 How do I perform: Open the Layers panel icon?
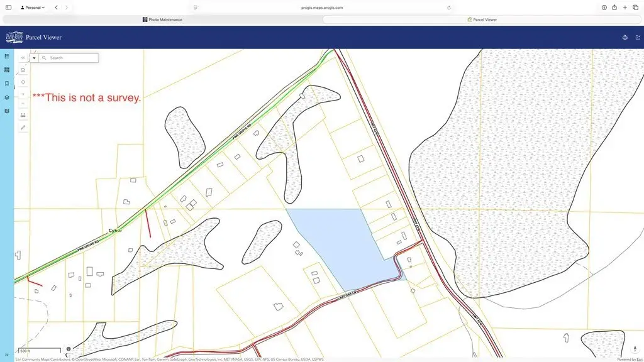[x=7, y=97]
